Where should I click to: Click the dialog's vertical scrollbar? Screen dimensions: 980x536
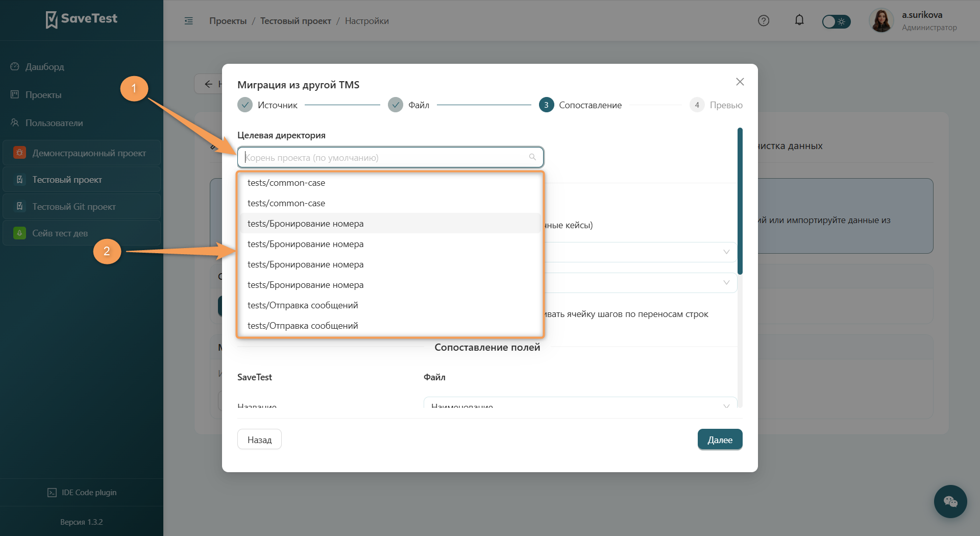[740, 201]
